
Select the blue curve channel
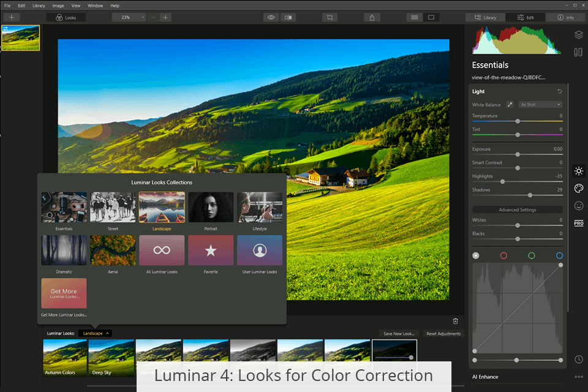coord(559,255)
